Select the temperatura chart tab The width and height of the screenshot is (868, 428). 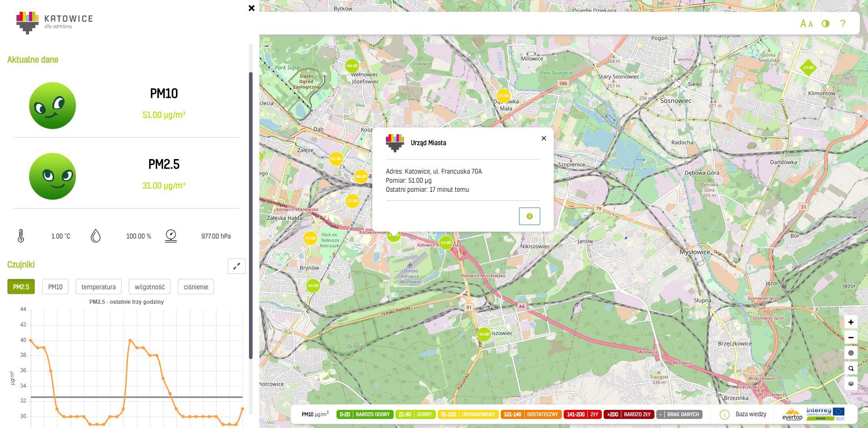pos(98,287)
